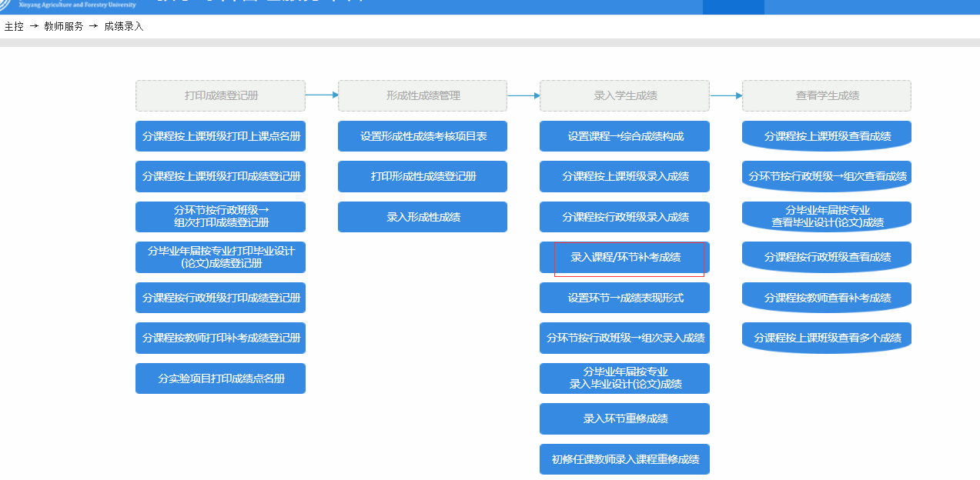Screen dimensions: 980x480
Task: Open 设置课程→综合成绩构成
Action: [624, 136]
